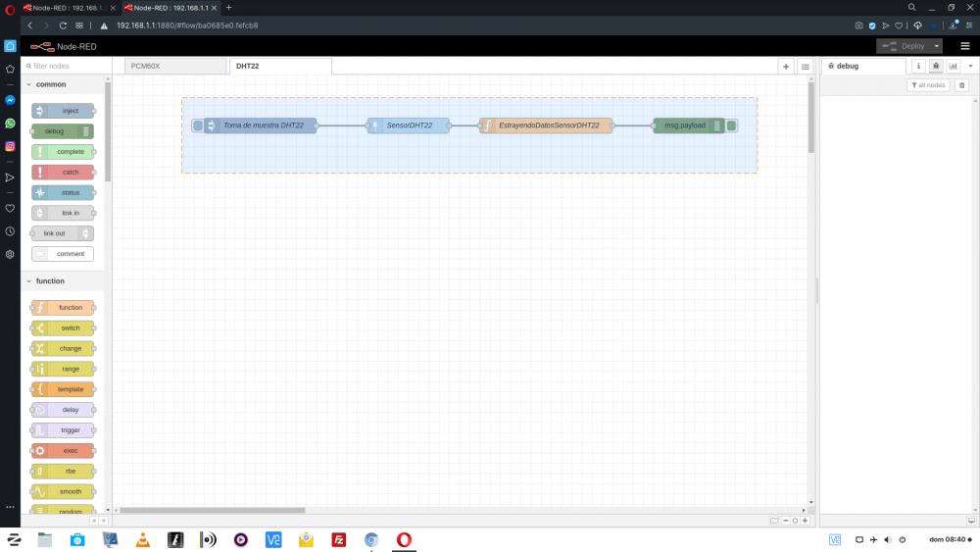
Task: Open a new browser tab
Action: click(x=228, y=8)
